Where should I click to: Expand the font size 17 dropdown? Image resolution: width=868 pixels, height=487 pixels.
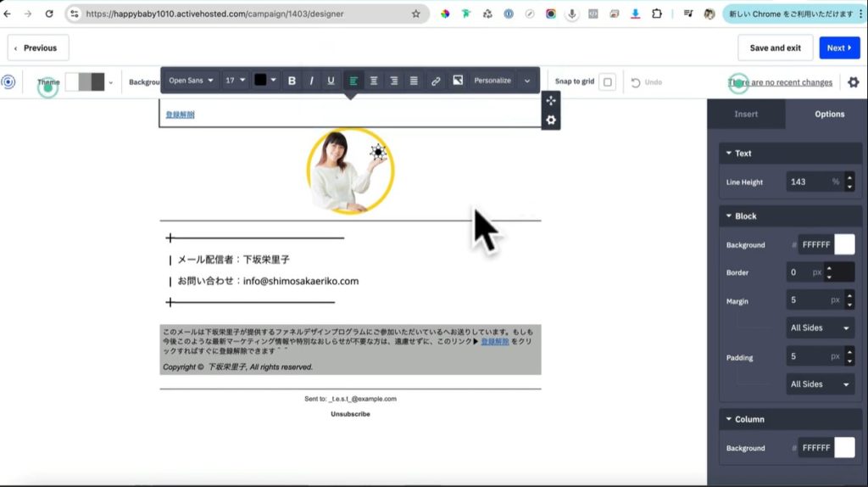[236, 81]
